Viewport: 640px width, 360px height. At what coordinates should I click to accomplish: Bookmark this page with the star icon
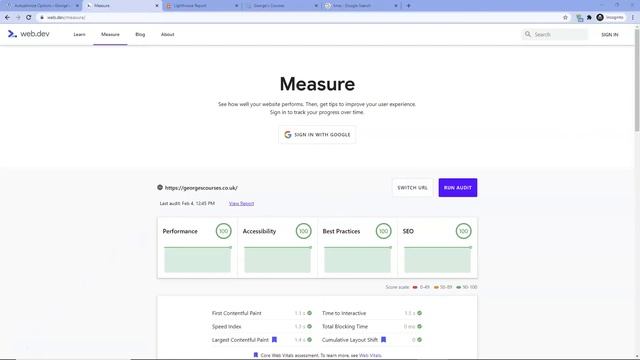565,18
